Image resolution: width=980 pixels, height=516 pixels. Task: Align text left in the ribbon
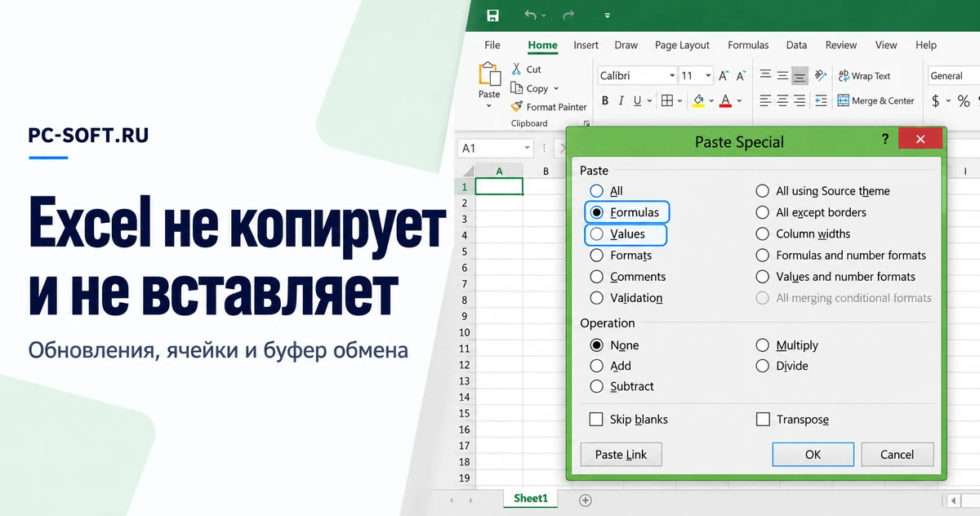tap(765, 101)
